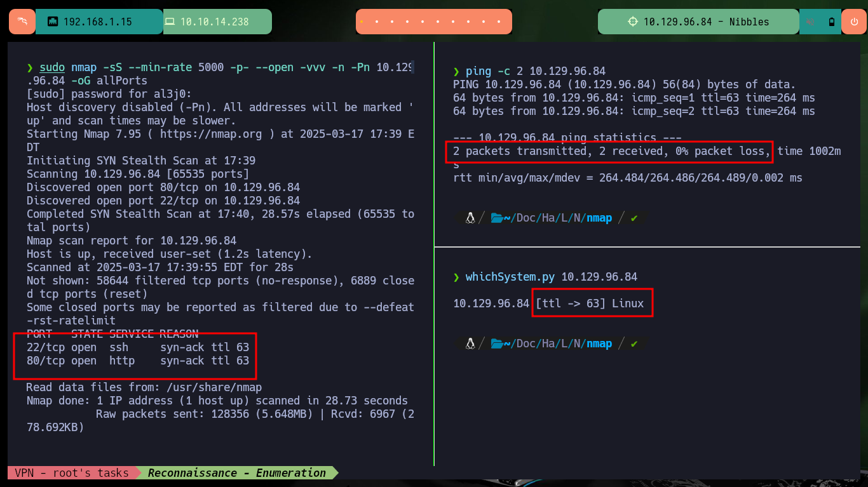This screenshot has height=487, width=868.
Task: Click the 22/tcp open ssh result row
Action: [x=138, y=347]
